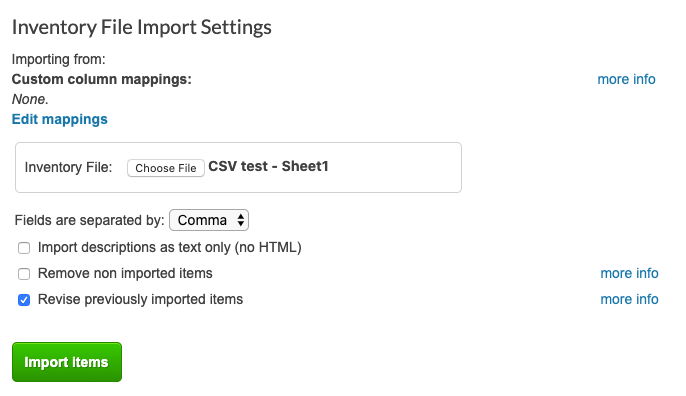Check the Remove non imported items box

click(x=24, y=274)
